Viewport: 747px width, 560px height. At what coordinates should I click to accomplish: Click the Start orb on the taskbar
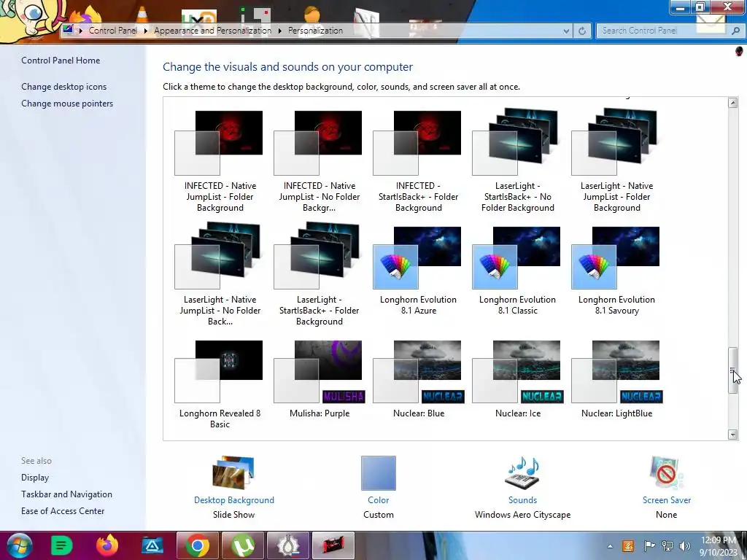coord(18,545)
